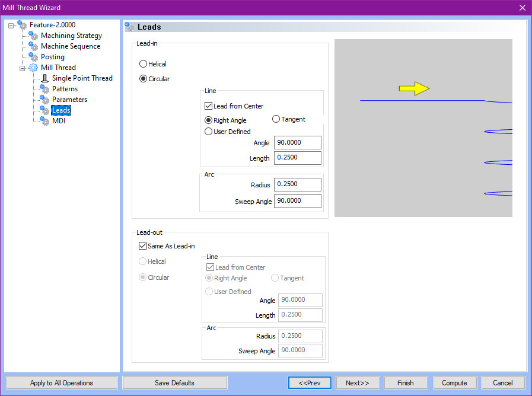Click the Machining Strategy gear icon

(x=33, y=35)
